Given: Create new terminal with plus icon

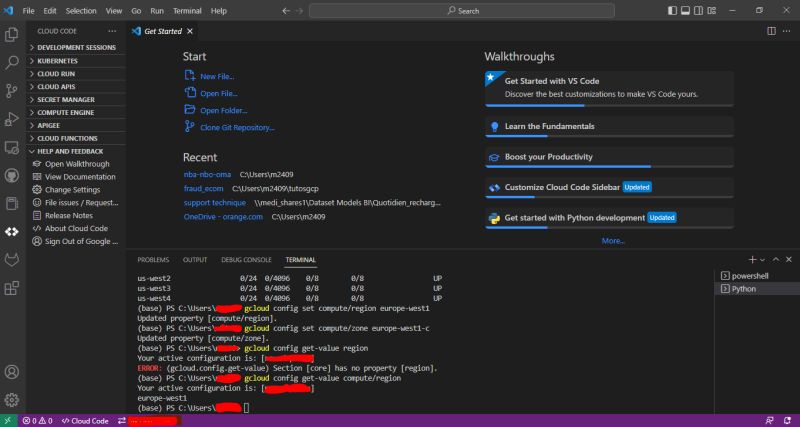Looking at the screenshot, I should click(753, 260).
